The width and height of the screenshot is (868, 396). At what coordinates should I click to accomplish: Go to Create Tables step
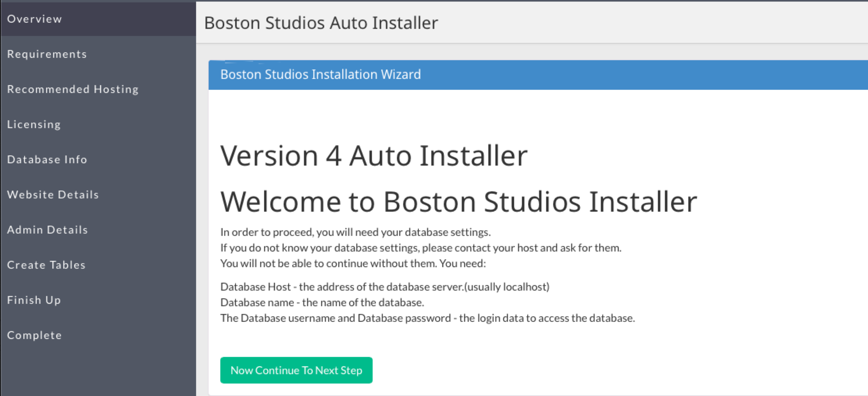click(46, 265)
